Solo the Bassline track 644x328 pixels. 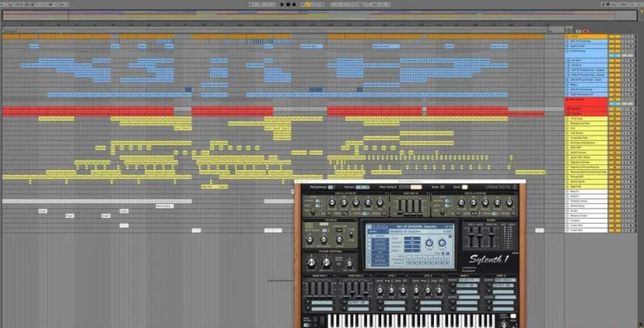click(x=623, y=109)
